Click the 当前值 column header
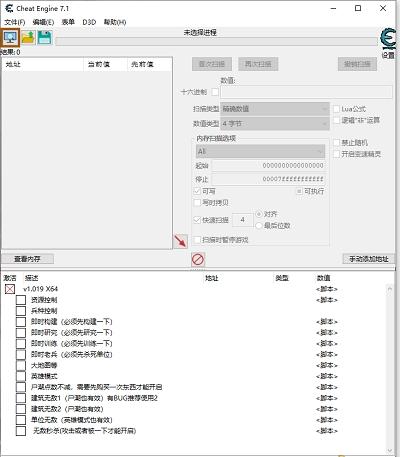The width and height of the screenshot is (400, 457). point(105,64)
